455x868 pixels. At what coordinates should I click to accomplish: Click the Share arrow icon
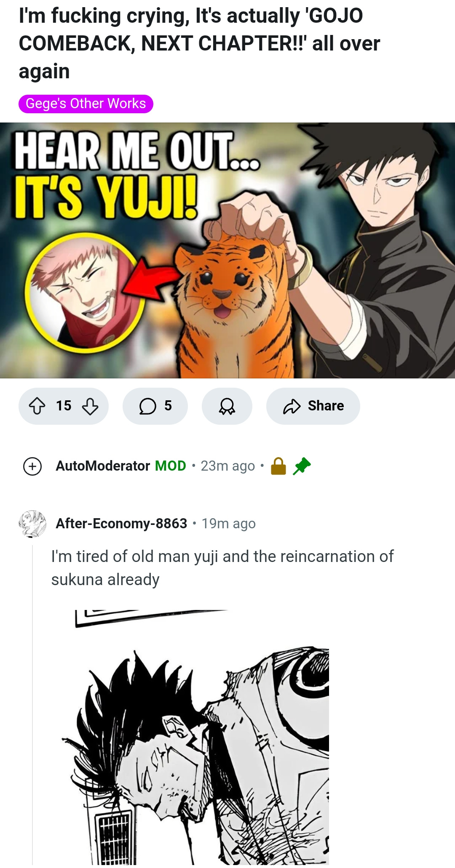[292, 406]
